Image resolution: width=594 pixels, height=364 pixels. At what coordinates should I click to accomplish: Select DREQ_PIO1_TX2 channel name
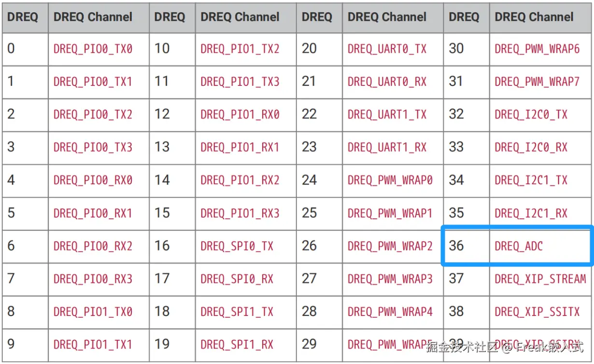click(240, 49)
